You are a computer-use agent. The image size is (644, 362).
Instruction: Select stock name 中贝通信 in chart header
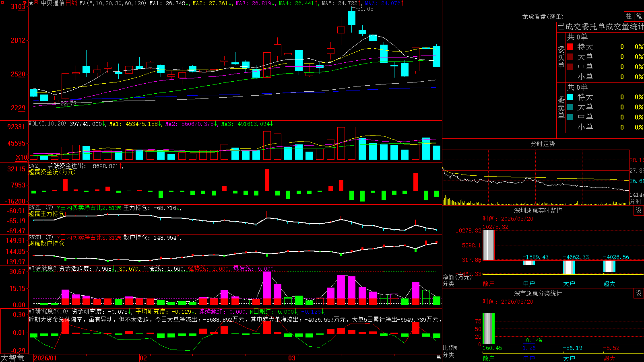click(x=53, y=3)
